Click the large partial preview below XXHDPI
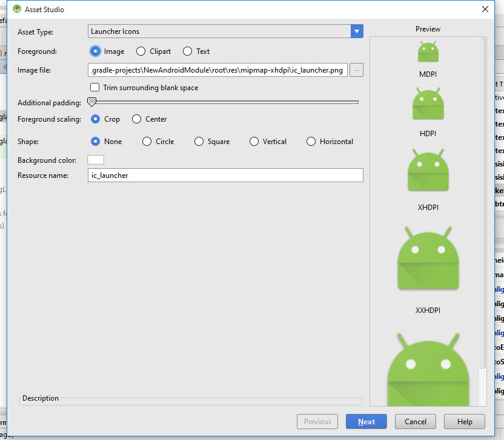504x440 pixels. click(428, 369)
